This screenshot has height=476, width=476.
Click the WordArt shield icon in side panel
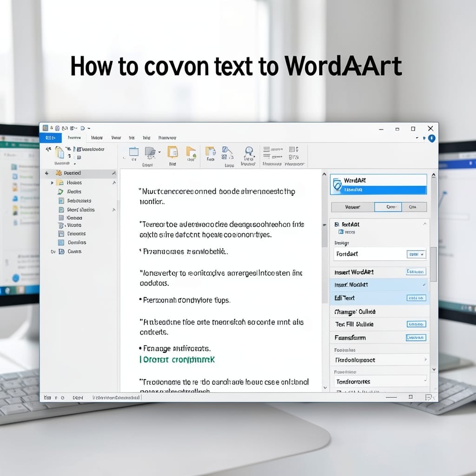tap(337, 184)
